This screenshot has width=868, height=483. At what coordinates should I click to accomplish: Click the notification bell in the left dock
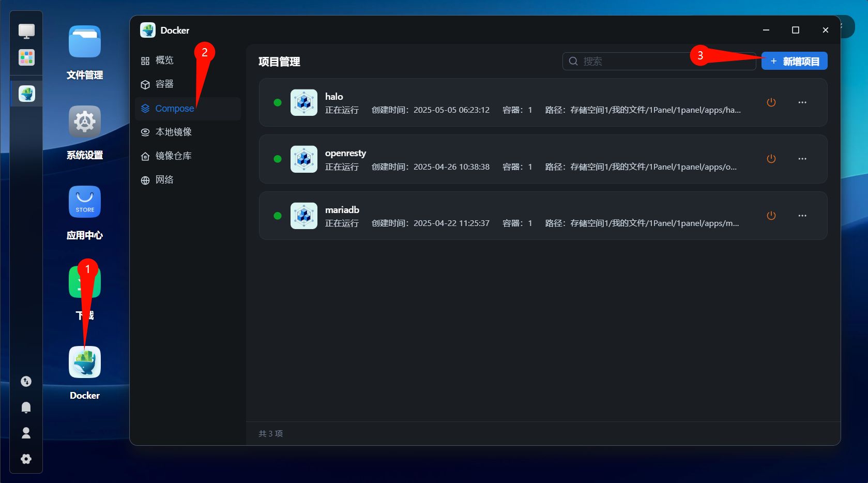(26, 407)
